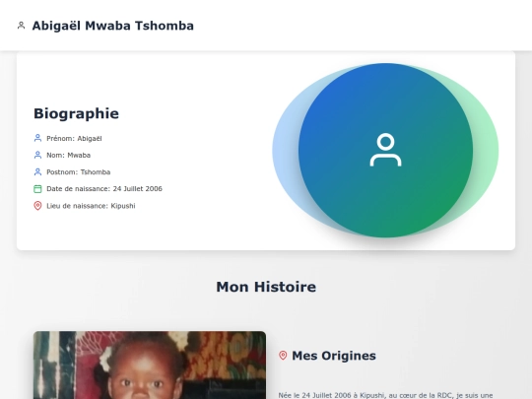Click the person icon next to Nom
This screenshot has height=399, width=532.
[x=37, y=155]
